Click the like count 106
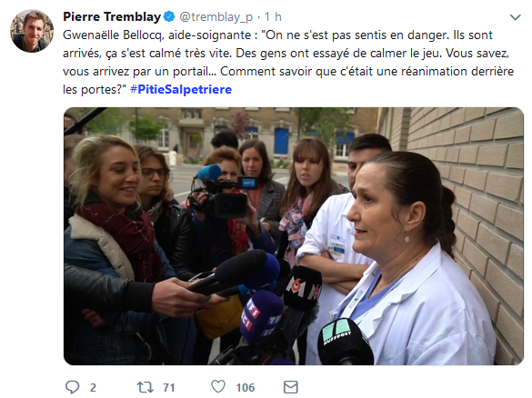This screenshot has width=532, height=398. pyautogui.click(x=246, y=387)
